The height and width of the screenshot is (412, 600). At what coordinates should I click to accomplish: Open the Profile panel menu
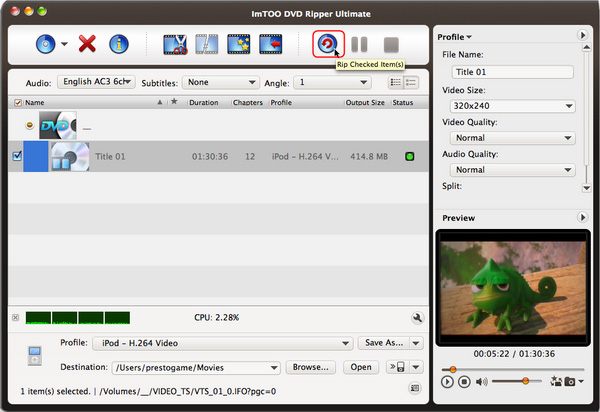[454, 37]
